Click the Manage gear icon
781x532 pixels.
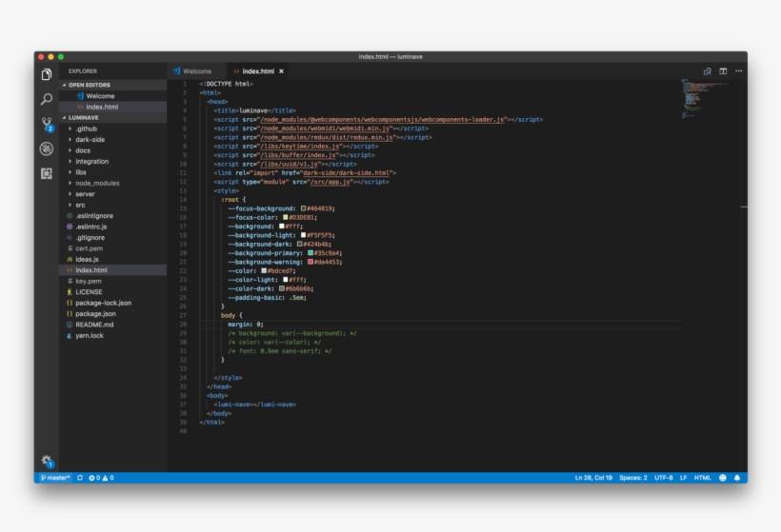(46, 461)
